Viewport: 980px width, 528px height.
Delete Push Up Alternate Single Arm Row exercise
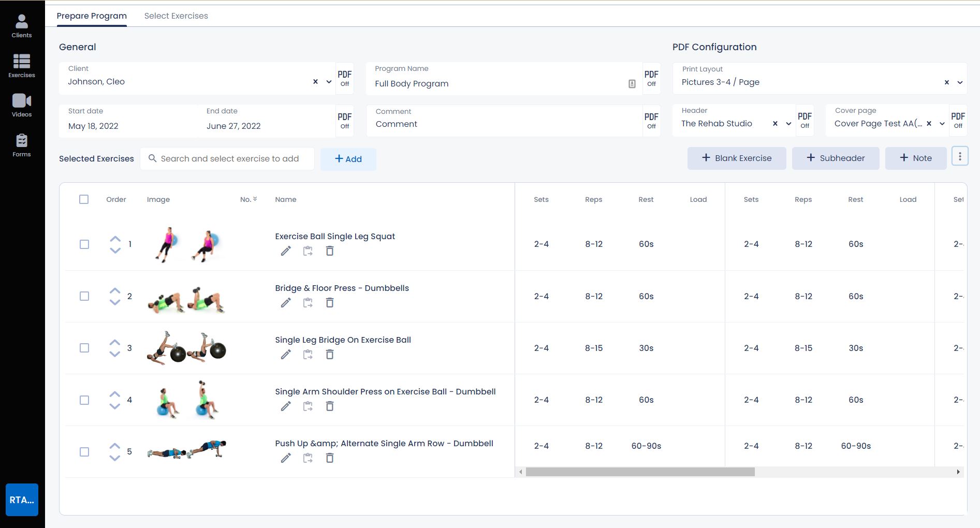coord(330,458)
